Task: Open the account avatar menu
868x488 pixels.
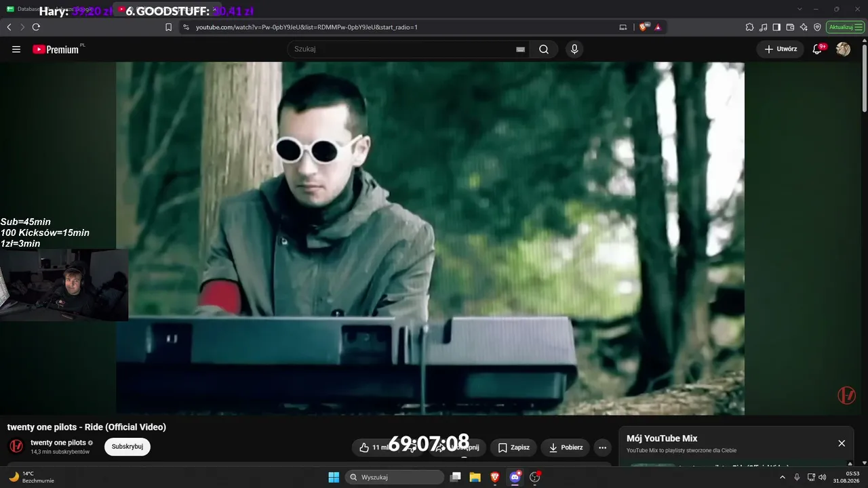Action: coord(843,49)
